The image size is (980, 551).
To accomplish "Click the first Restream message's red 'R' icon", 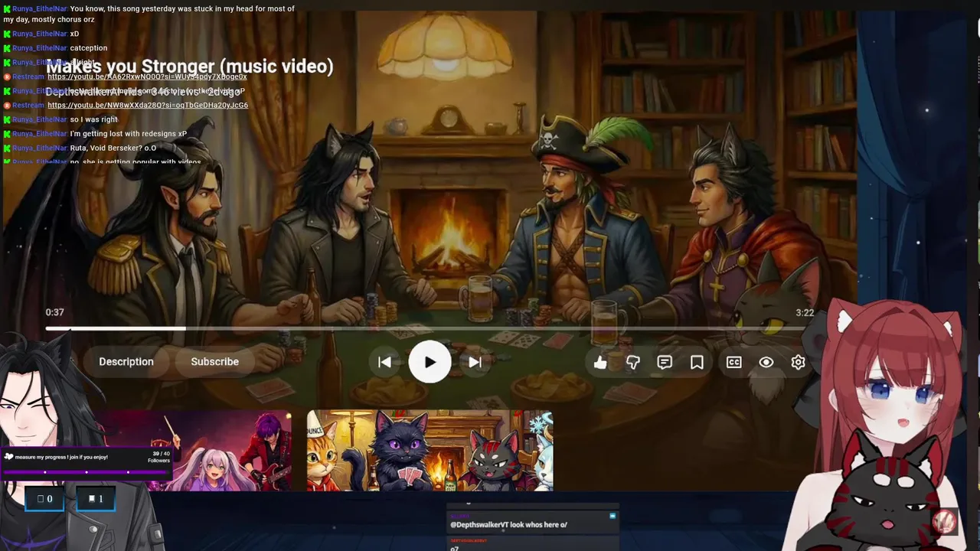I will coord(7,77).
